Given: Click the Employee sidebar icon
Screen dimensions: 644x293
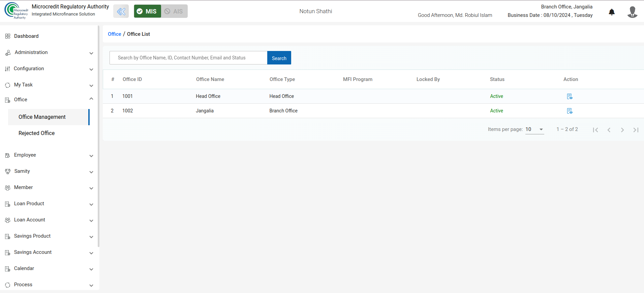Looking at the screenshot, I should (8, 155).
